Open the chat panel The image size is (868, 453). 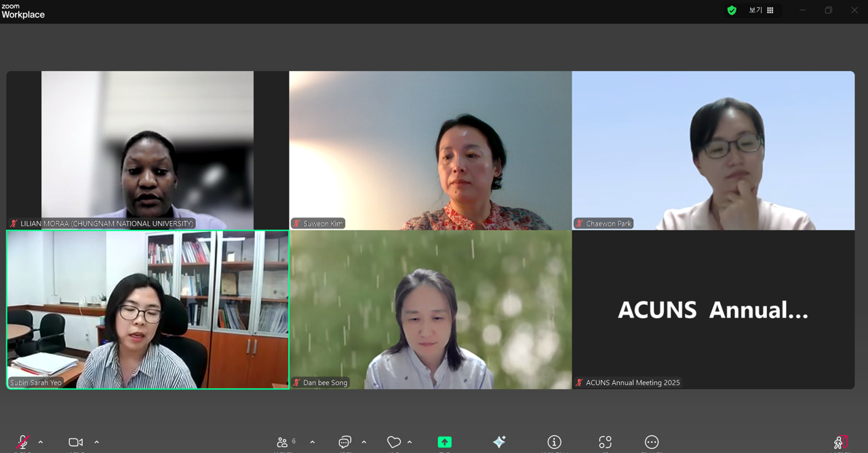pyautogui.click(x=345, y=442)
